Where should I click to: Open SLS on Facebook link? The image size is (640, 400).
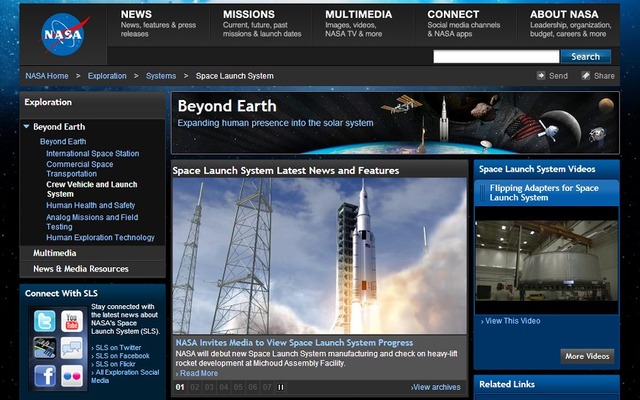point(121,356)
